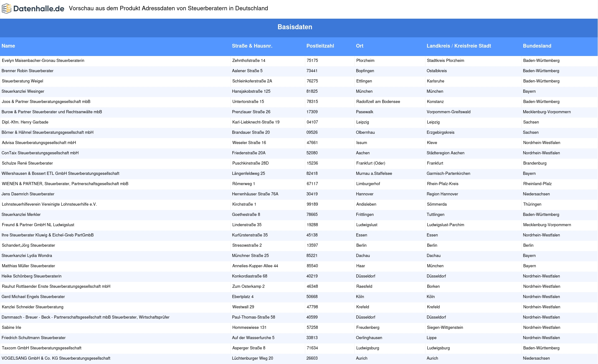Click VOGELSANG GmbH & Co. KG name

pyautogui.click(x=56, y=358)
